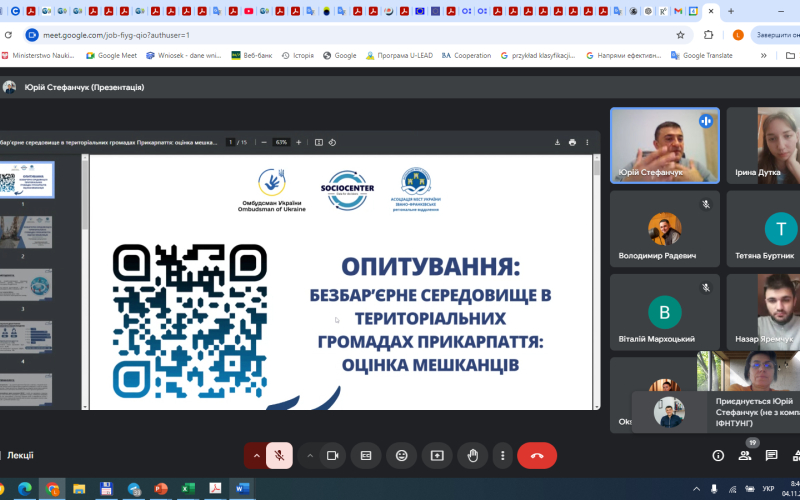
Task: Open meeting details info icon
Action: 718,456
